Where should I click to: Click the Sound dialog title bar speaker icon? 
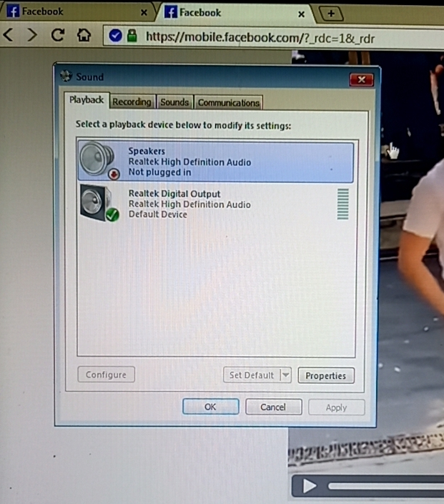[x=66, y=76]
